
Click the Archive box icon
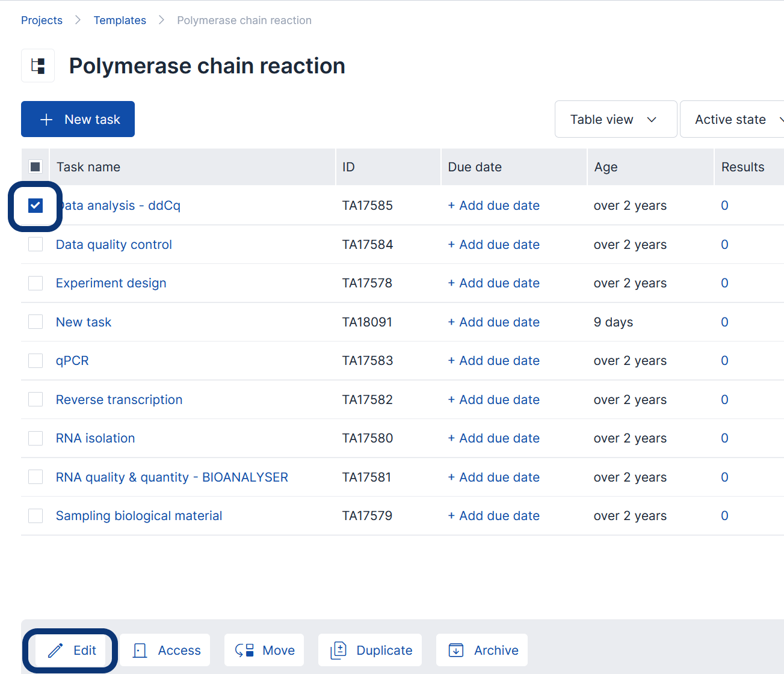456,651
